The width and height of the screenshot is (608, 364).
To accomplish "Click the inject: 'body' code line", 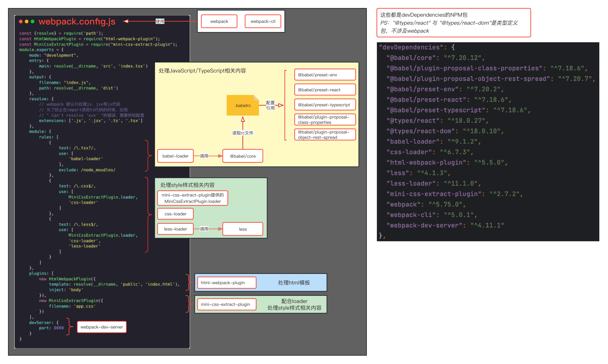I will coord(66,290).
